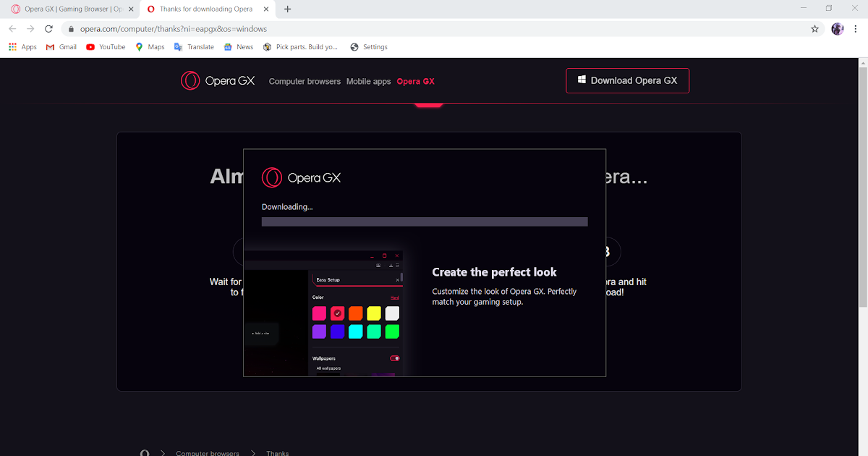This screenshot has height=456, width=868.
Task: Select the red Opera GX nav item
Action: coord(415,82)
